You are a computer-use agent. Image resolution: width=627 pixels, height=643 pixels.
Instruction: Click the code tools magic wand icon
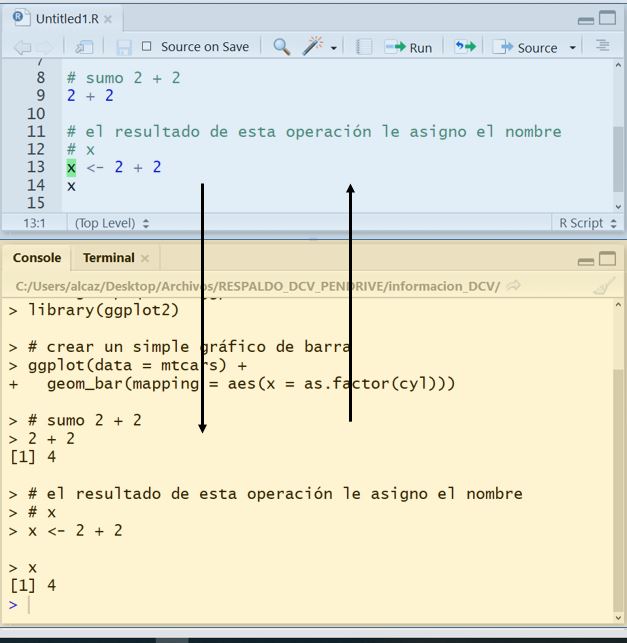(x=314, y=47)
